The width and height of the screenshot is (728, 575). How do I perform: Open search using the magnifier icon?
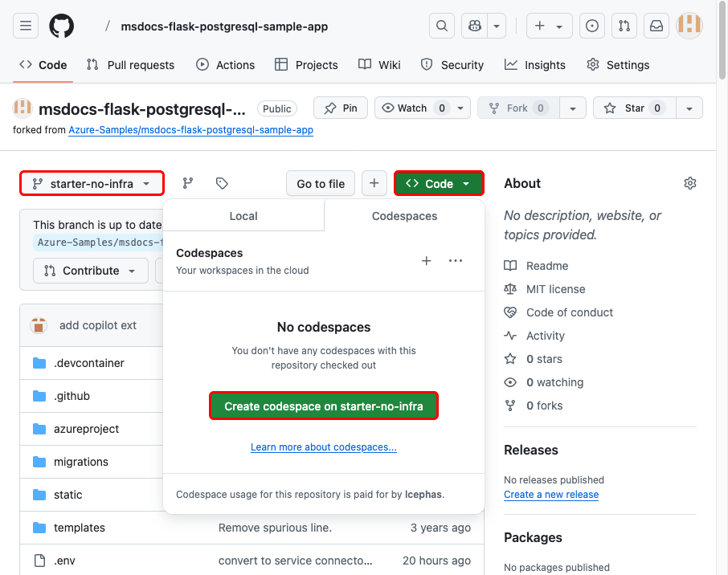(x=441, y=25)
